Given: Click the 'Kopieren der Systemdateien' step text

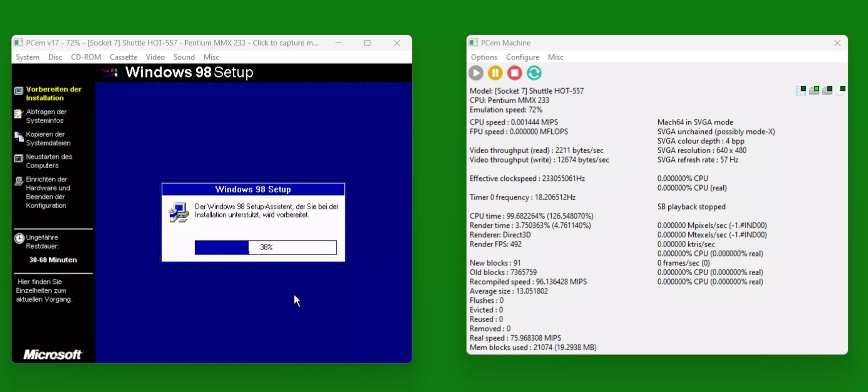Looking at the screenshot, I should point(48,138).
